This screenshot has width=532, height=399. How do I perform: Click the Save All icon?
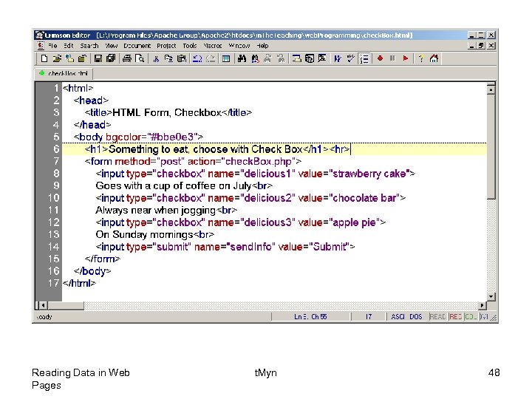[x=111, y=58]
